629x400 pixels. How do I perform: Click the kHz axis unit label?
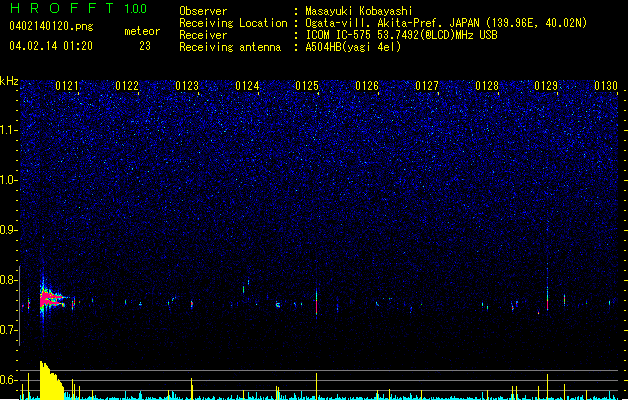coord(9,81)
